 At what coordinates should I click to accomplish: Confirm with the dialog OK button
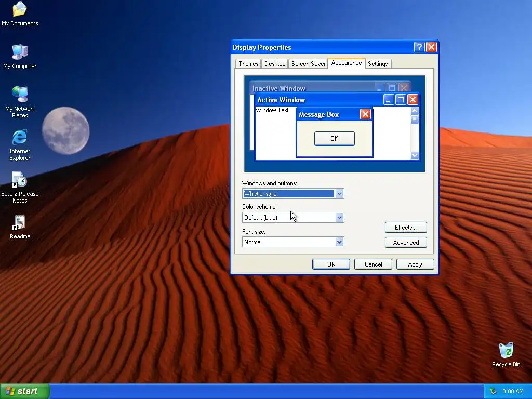[x=331, y=264]
